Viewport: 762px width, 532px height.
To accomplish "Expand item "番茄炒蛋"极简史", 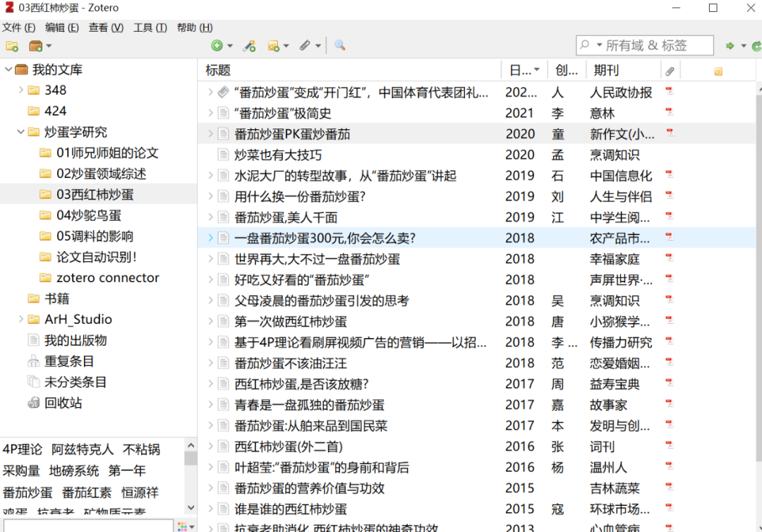I will [x=210, y=113].
